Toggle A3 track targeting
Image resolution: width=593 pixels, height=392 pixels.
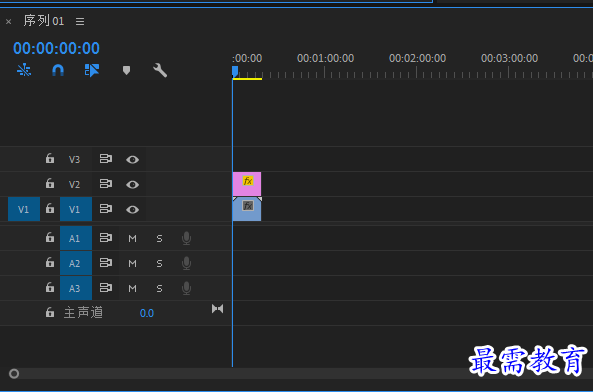pos(76,288)
